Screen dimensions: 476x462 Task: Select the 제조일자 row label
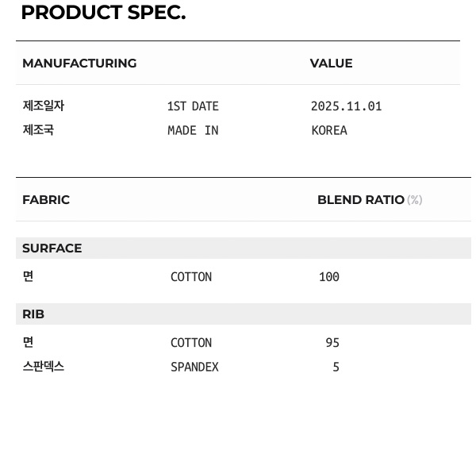click(x=43, y=106)
